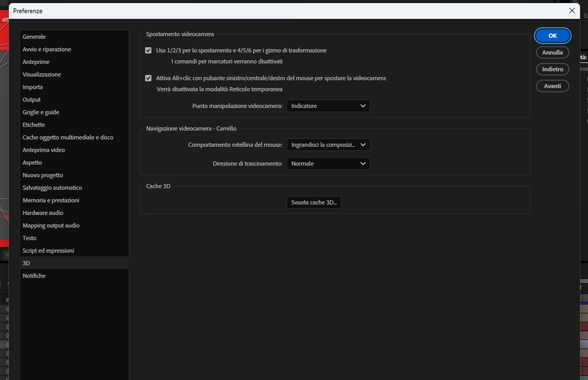Click the Svuota cache 3D button
The height and width of the screenshot is (380, 588).
(314, 203)
